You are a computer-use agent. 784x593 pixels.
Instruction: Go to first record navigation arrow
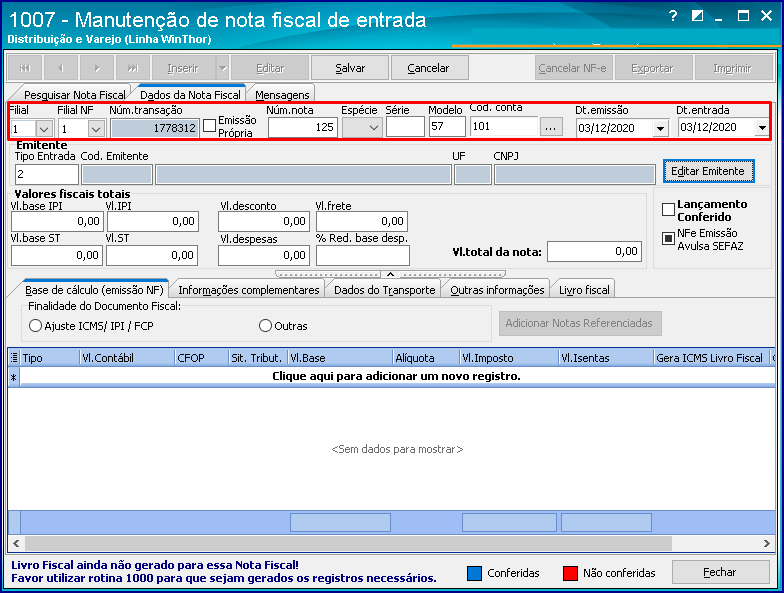pyautogui.click(x=24, y=68)
